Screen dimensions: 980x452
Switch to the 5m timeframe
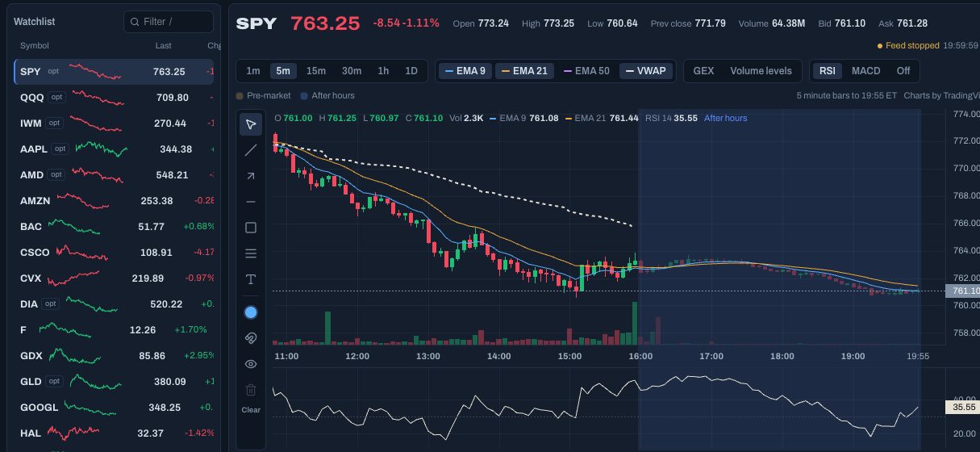(x=283, y=71)
